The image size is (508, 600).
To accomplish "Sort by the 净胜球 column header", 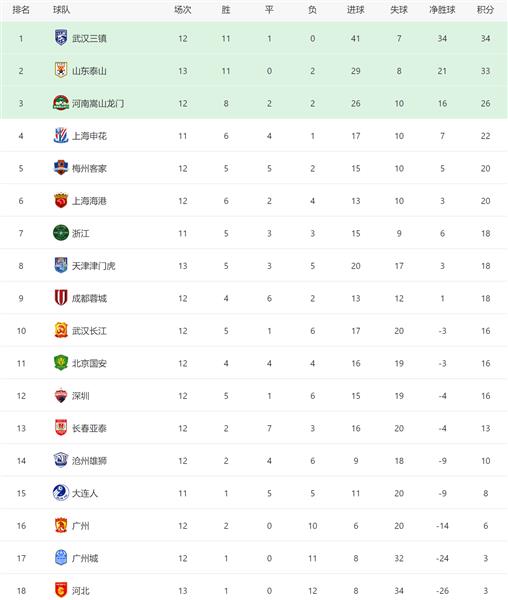I will (442, 10).
